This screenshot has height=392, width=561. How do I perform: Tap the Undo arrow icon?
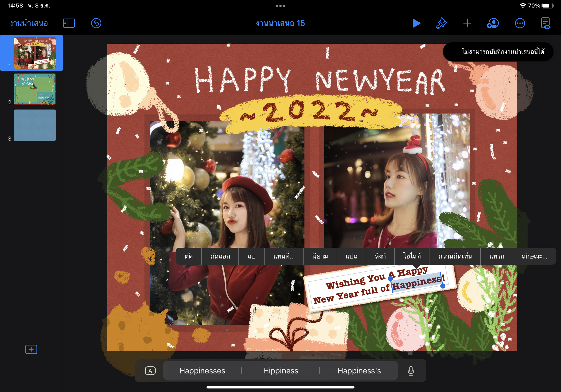tap(96, 23)
